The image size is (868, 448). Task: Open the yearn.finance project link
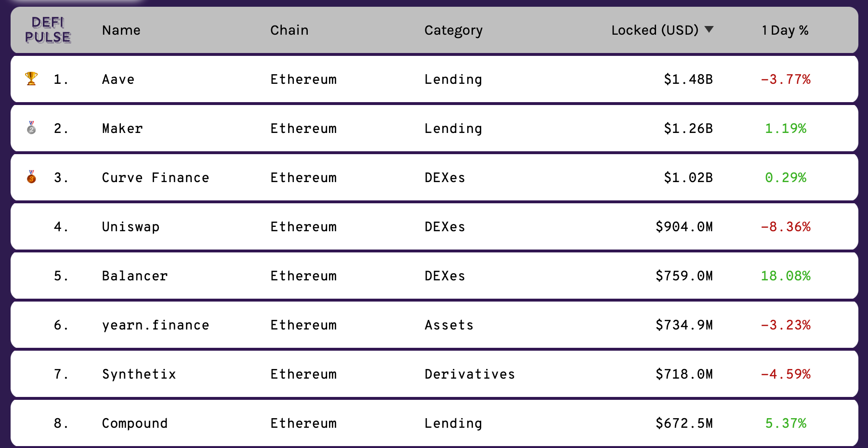pos(156,326)
